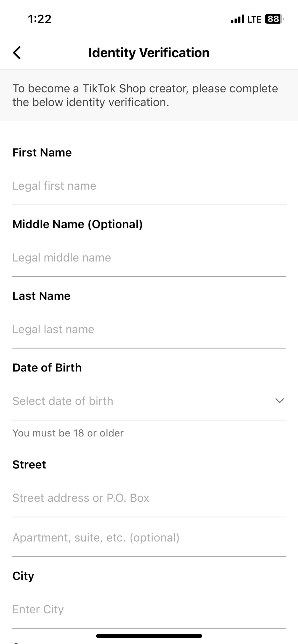Viewport: 298px width, 644px height.
Task: Tap the back arrow icon
Action: pos(17,53)
